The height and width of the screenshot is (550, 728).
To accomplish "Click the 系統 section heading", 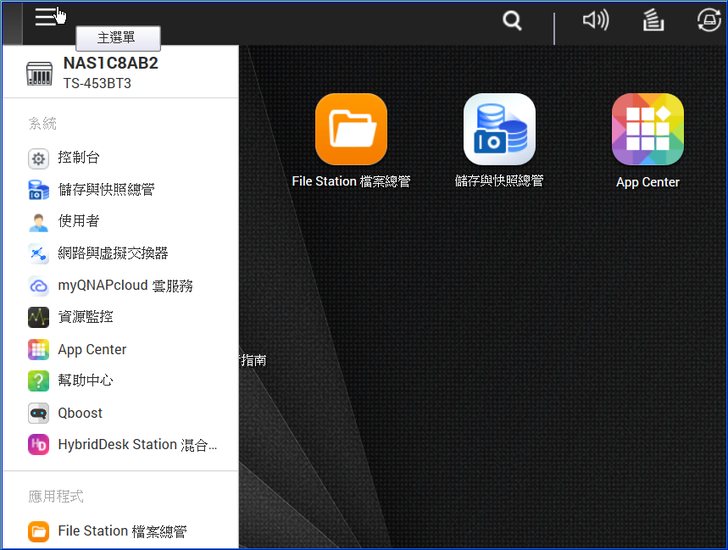I will click(x=42, y=123).
